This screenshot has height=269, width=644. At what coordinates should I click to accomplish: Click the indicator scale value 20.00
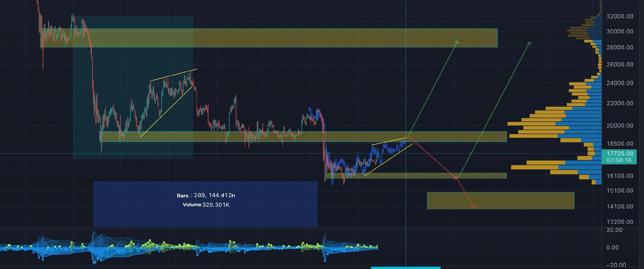pos(614,230)
